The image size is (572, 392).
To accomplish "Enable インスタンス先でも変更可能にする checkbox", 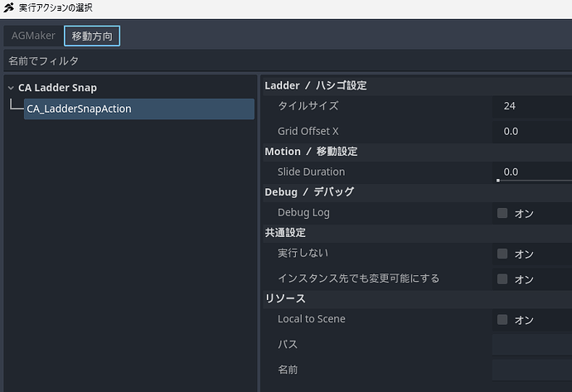I will click(x=502, y=279).
